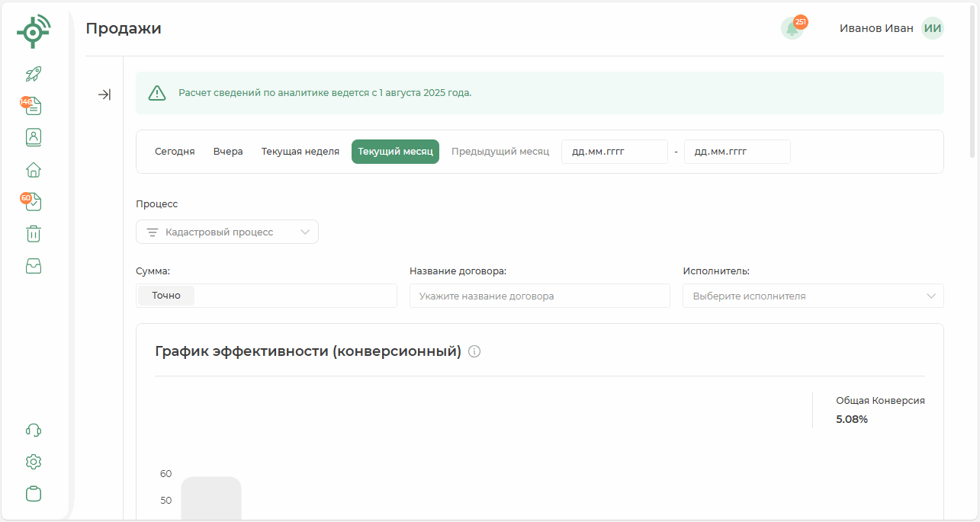Open the Выберите исполнителя dropdown
This screenshot has height=522, width=980.
point(813,296)
